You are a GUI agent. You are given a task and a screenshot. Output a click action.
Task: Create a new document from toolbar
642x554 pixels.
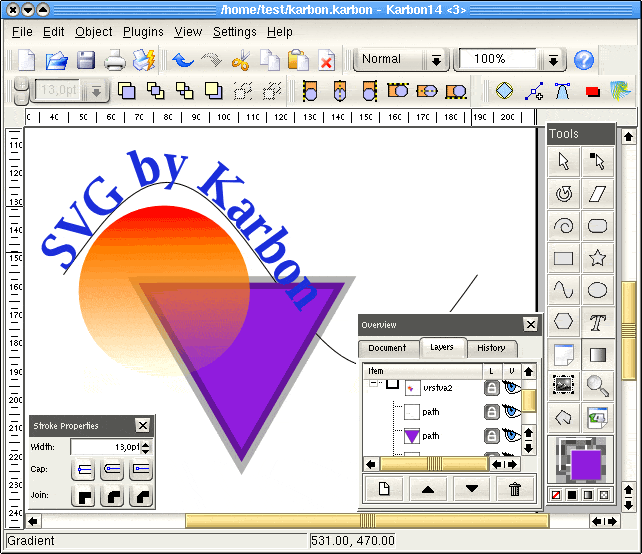coord(27,60)
